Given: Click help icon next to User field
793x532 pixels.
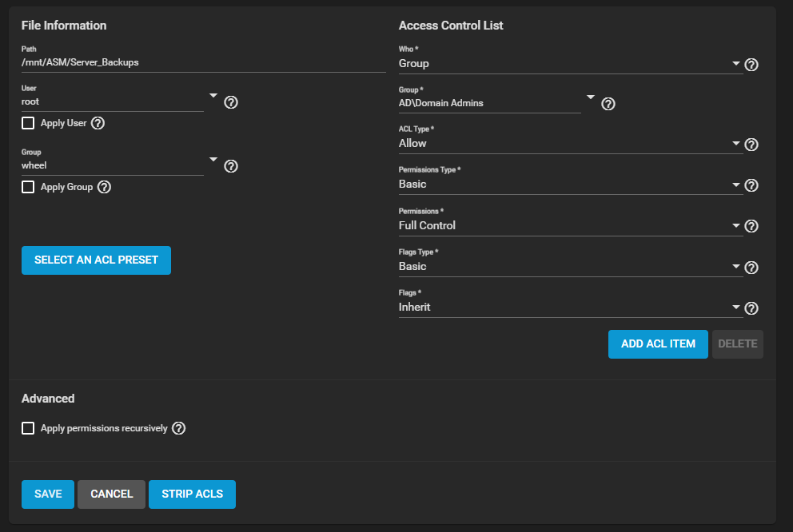Looking at the screenshot, I should (x=231, y=102).
